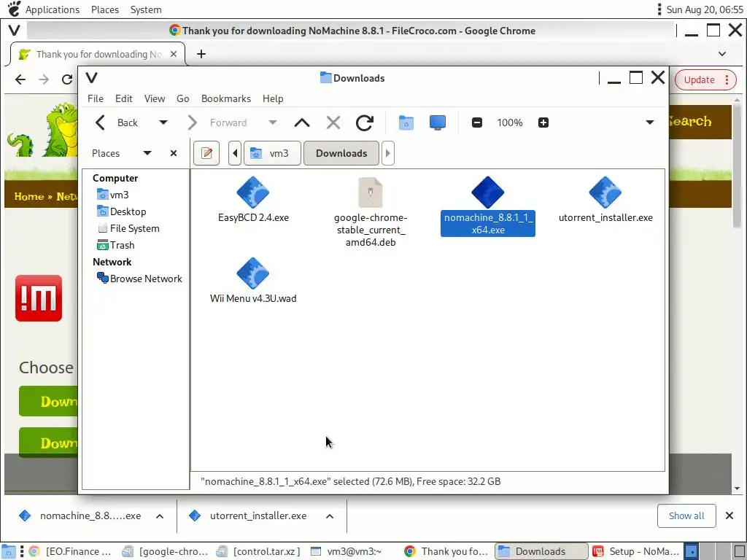Click the Forward arrow in file manager

(x=192, y=122)
